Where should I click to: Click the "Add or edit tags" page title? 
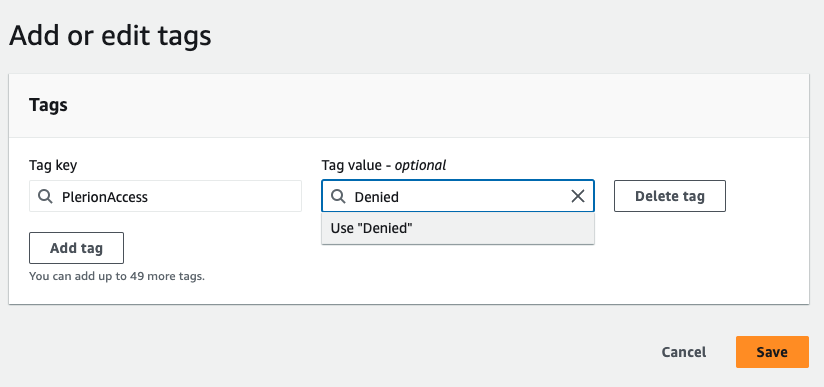click(110, 37)
